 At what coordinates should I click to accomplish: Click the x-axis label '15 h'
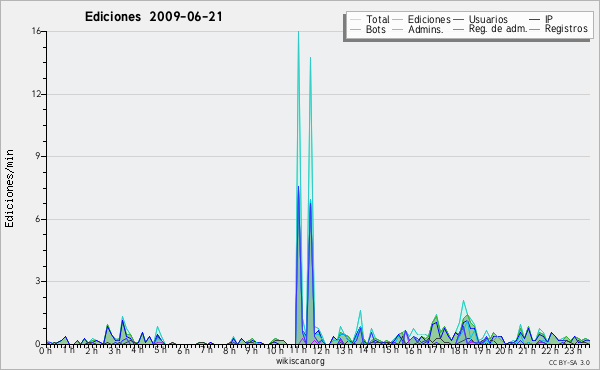click(x=390, y=350)
